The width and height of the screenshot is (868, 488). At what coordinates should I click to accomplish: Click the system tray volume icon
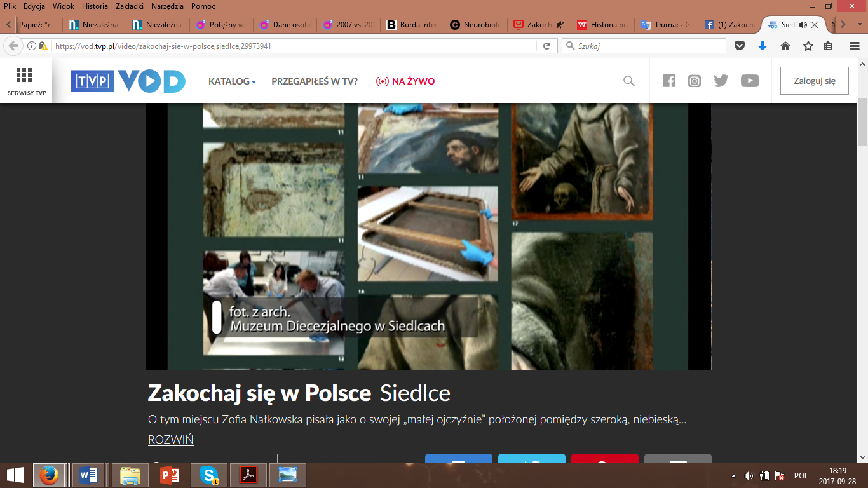[x=749, y=475]
